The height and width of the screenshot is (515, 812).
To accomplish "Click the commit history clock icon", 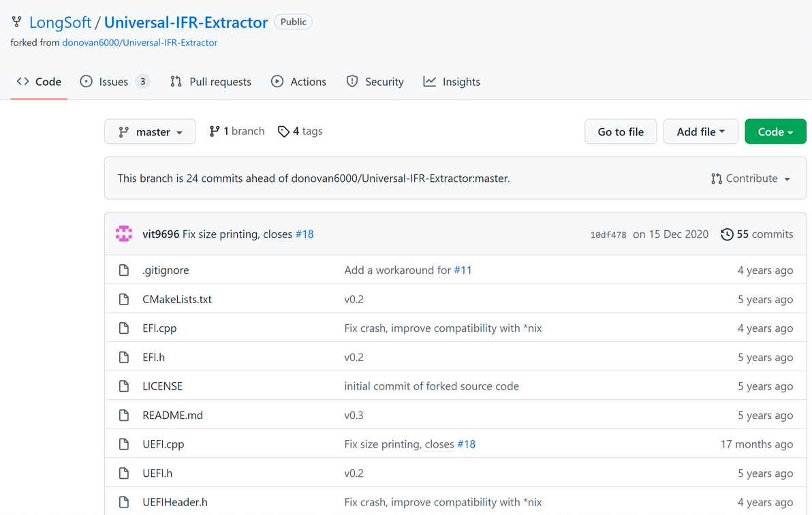I will [x=727, y=234].
